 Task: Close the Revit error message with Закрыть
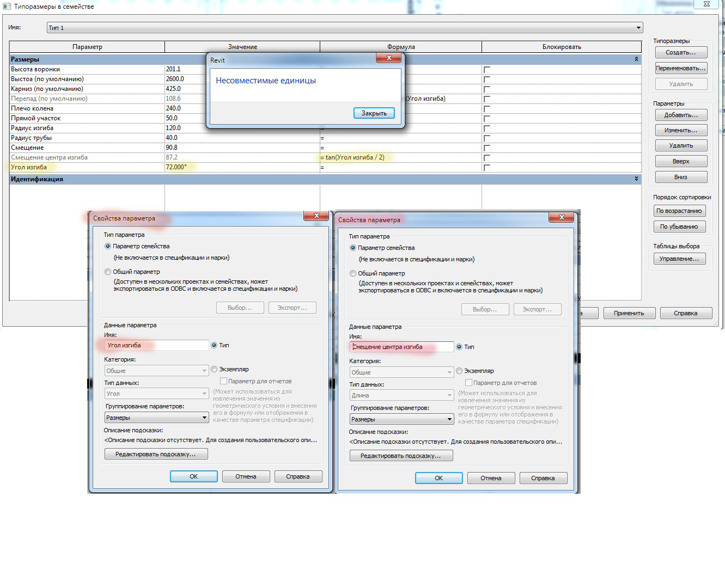374,113
